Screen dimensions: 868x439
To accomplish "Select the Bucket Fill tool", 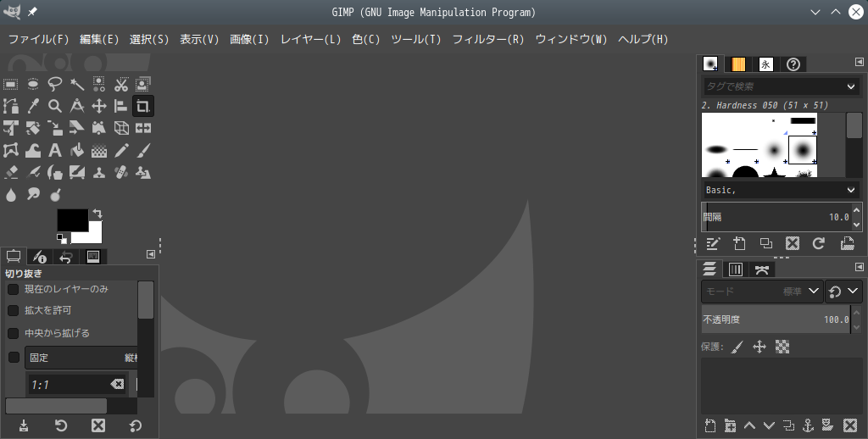I will tap(77, 151).
